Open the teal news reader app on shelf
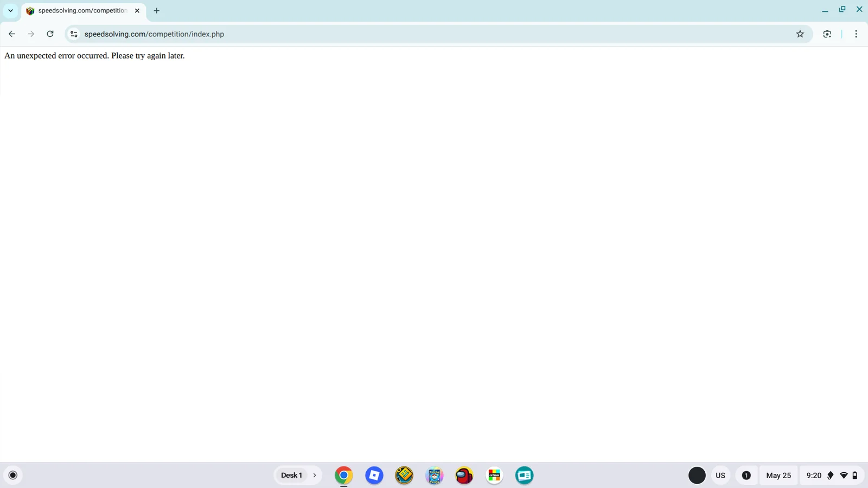Image resolution: width=868 pixels, height=488 pixels. (x=525, y=476)
